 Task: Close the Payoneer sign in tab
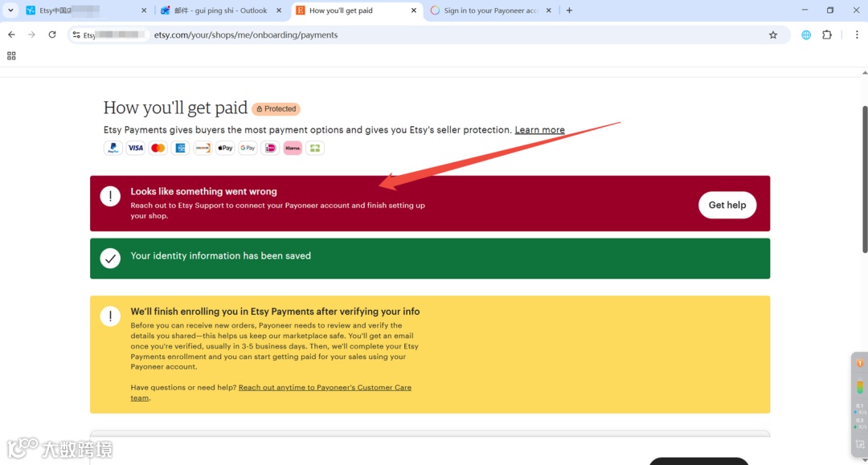[x=549, y=10]
